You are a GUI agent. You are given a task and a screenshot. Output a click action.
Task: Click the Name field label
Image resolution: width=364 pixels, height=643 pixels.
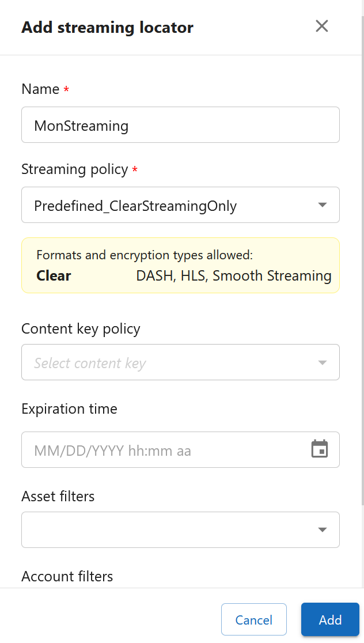point(40,89)
